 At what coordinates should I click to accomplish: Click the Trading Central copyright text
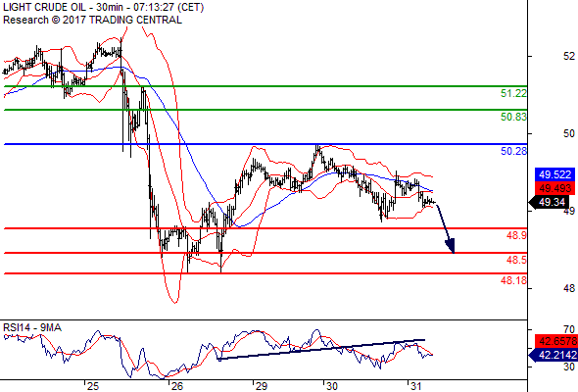92,20
